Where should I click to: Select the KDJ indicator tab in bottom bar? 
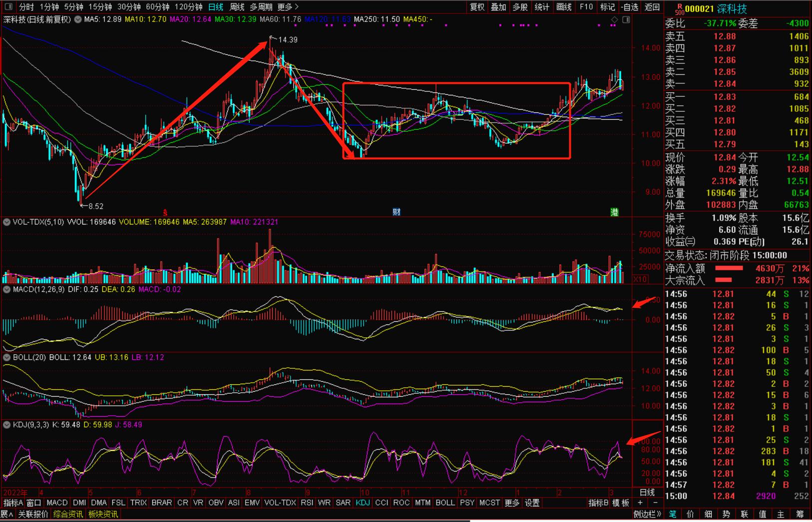point(363,503)
